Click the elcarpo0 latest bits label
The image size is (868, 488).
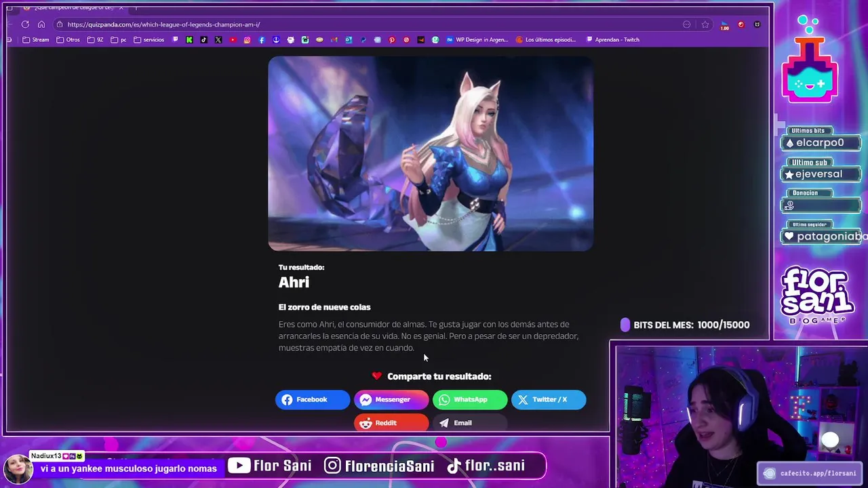tap(821, 143)
